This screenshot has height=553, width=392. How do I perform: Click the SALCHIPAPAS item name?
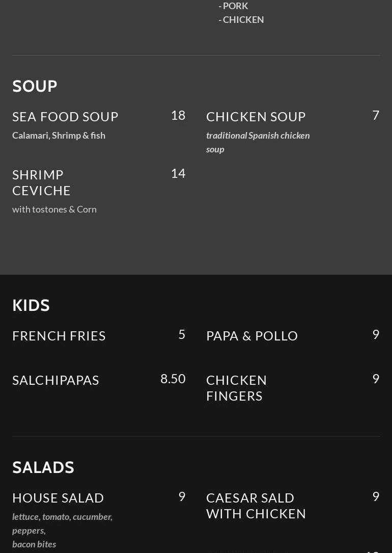coord(55,380)
